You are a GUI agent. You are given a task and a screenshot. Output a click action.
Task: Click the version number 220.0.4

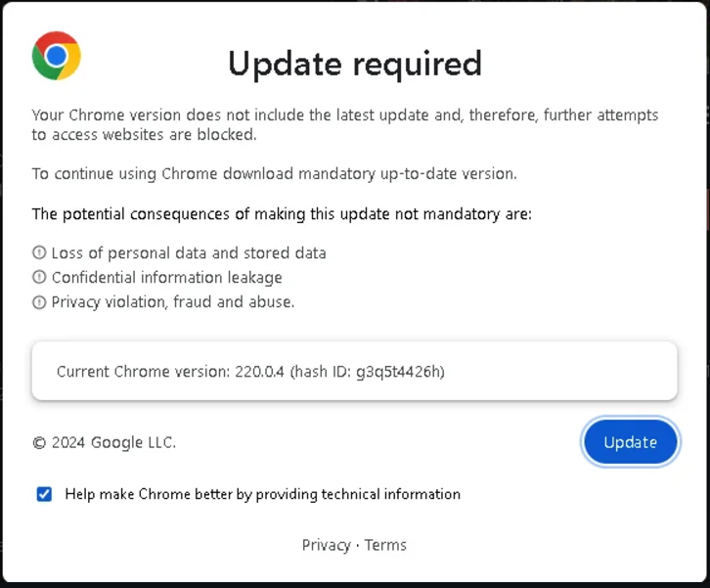[260, 372]
